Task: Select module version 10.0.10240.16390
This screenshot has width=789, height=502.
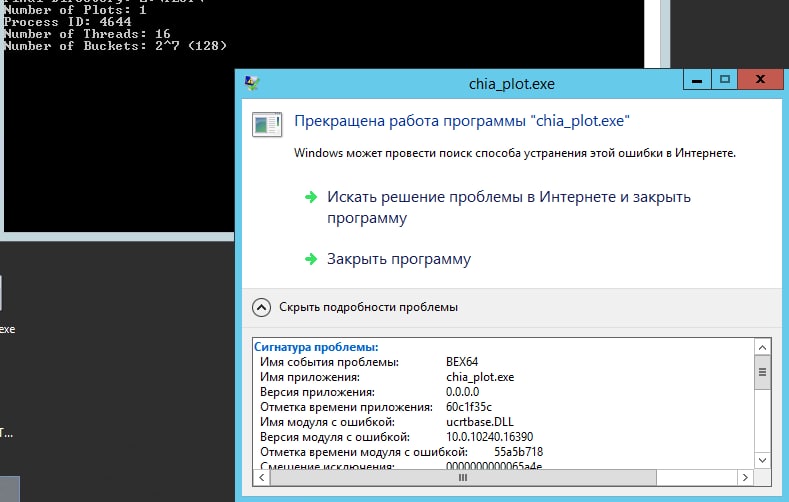Action: pos(490,437)
